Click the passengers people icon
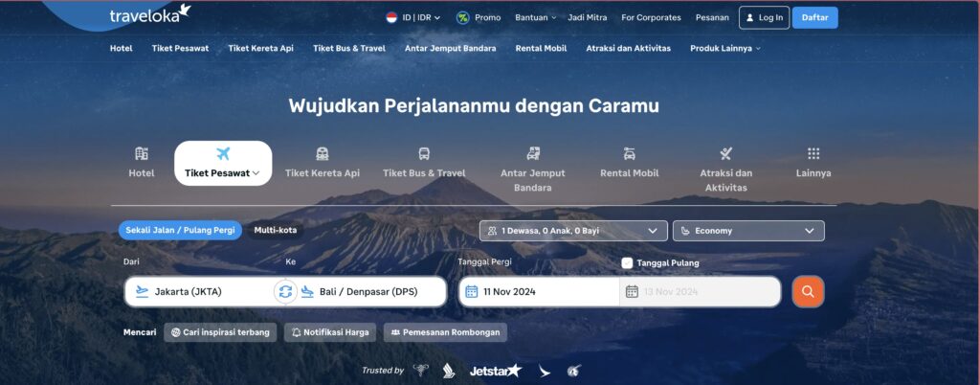Screen dimensions: 980x385 492,231
